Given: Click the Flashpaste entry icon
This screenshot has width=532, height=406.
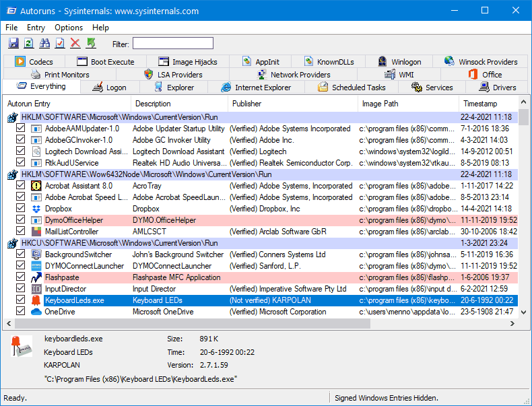Looking at the screenshot, I should [x=36, y=277].
